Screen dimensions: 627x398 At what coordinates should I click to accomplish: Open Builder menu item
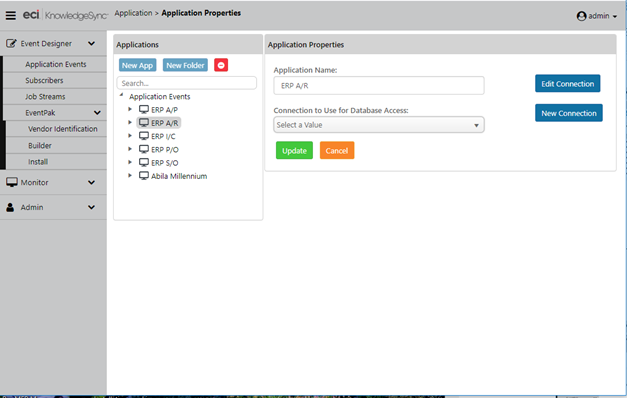tap(40, 146)
